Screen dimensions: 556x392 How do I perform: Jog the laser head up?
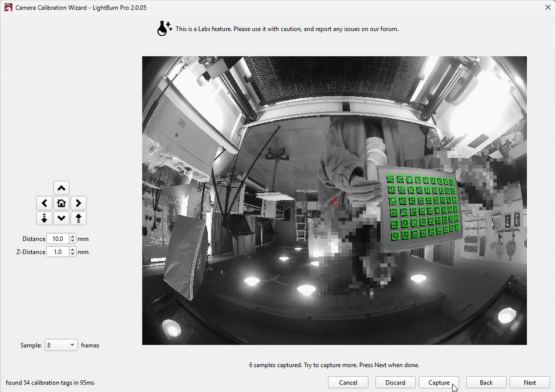[x=61, y=188]
